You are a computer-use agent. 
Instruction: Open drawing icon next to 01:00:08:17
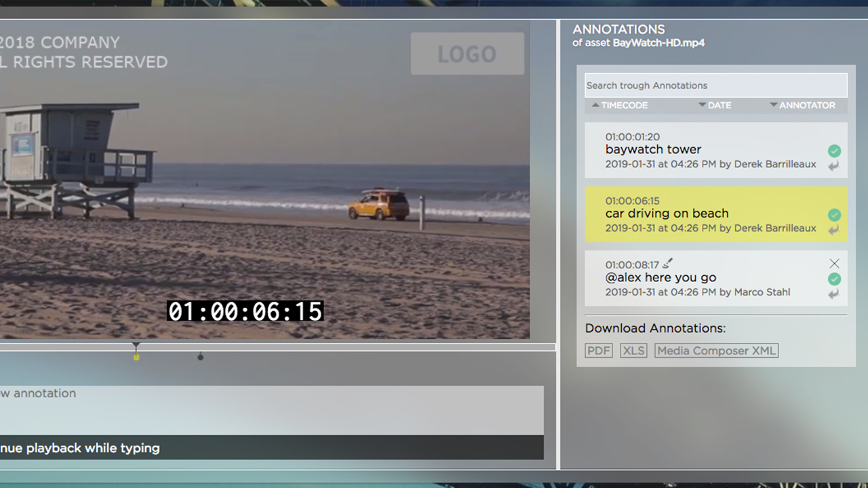[x=667, y=264]
